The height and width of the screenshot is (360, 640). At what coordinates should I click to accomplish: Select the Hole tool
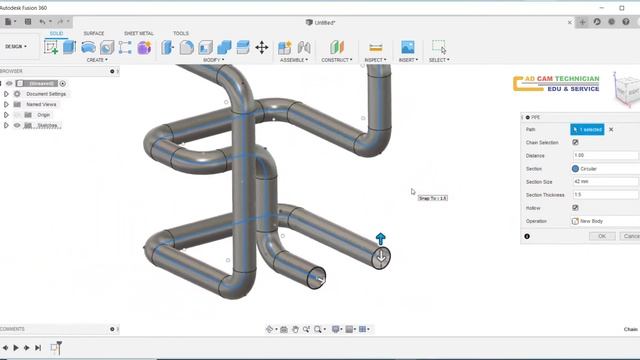107,47
